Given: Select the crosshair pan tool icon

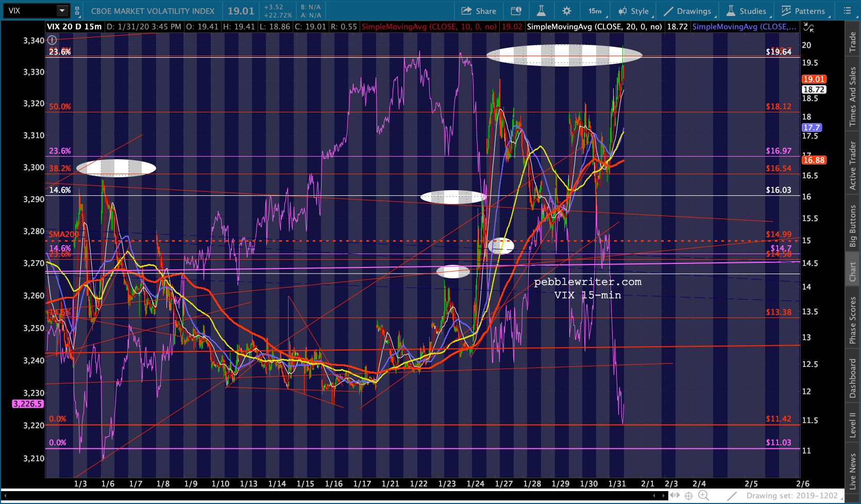Looking at the screenshot, I should pyautogui.click(x=688, y=496).
